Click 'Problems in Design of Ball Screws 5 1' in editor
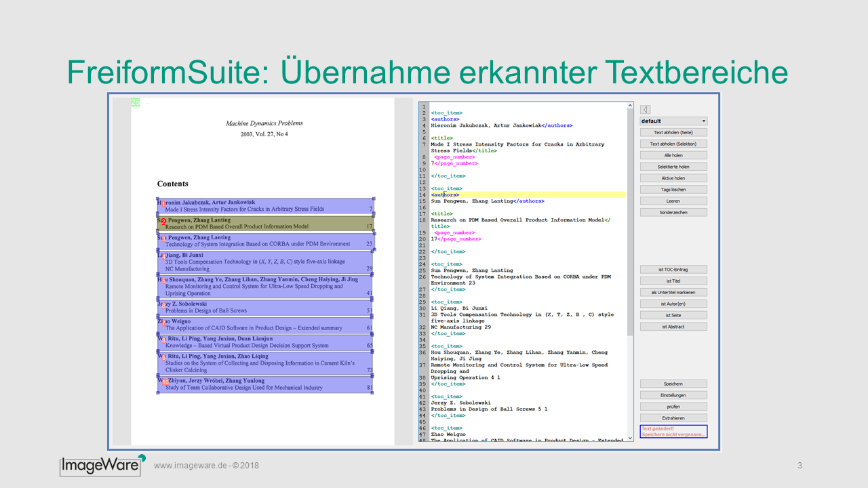868x488 pixels. [490, 409]
